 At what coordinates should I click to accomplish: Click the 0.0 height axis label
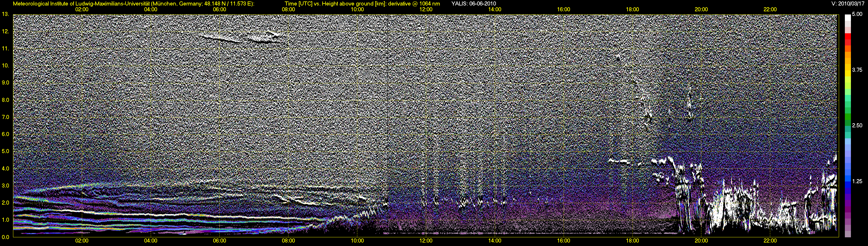(x=5, y=237)
